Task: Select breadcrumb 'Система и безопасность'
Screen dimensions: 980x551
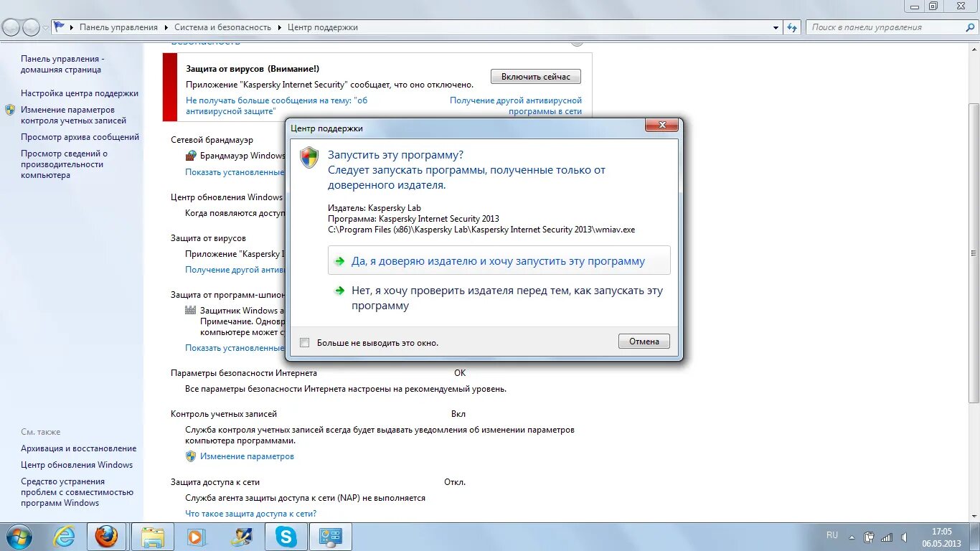Action: [x=222, y=27]
